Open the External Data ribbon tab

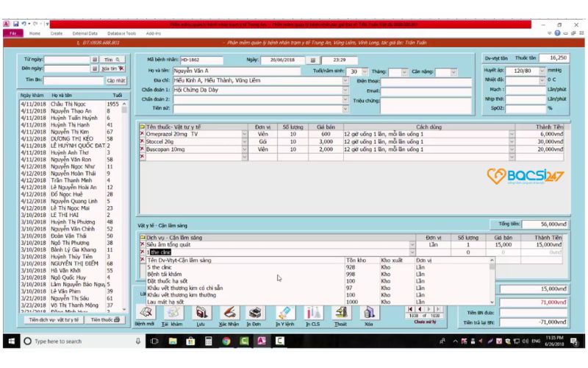[x=85, y=33]
